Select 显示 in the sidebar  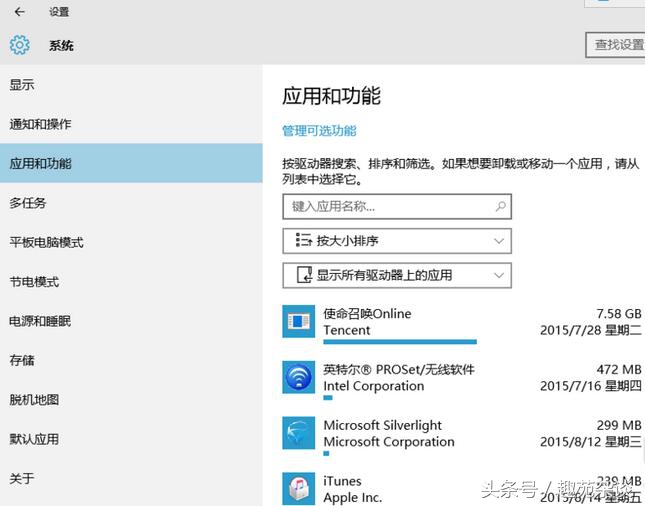131,85
